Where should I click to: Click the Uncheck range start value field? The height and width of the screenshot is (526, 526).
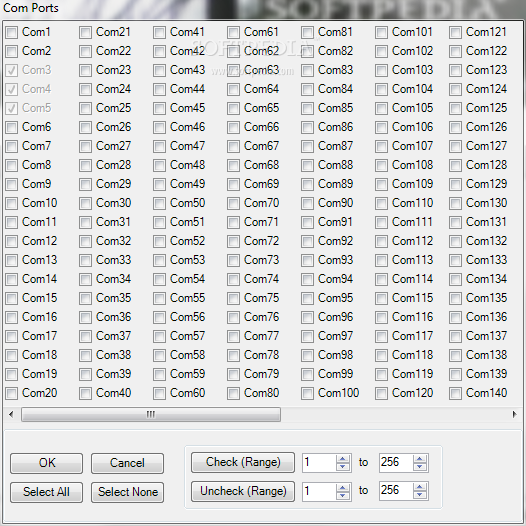click(319, 491)
